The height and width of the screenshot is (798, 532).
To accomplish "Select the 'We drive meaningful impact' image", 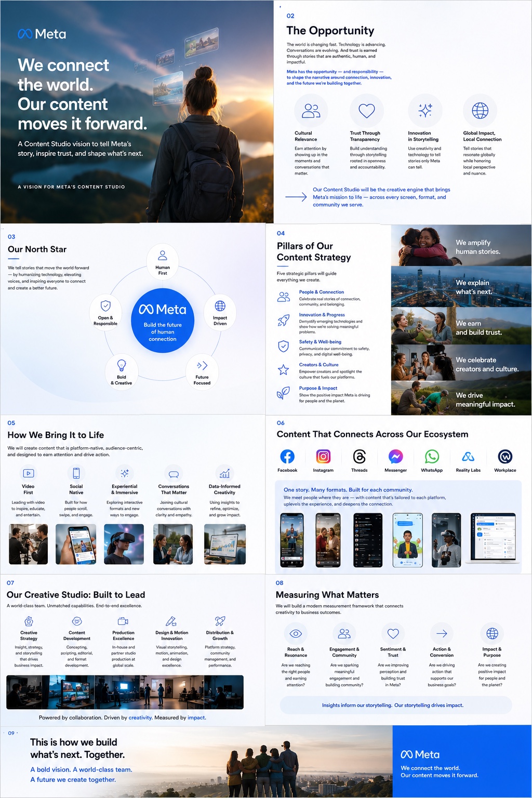I will point(461,398).
